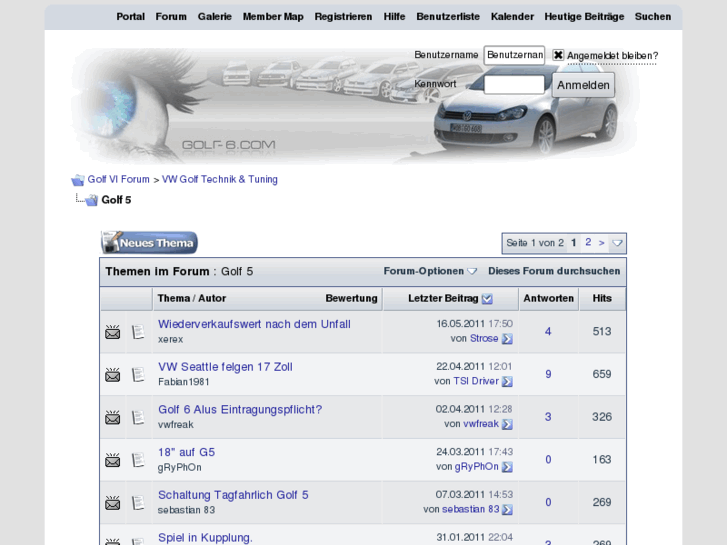Viewport: 727px width, 545px height.
Task: Open the Benutzerliste page
Action: point(448,17)
